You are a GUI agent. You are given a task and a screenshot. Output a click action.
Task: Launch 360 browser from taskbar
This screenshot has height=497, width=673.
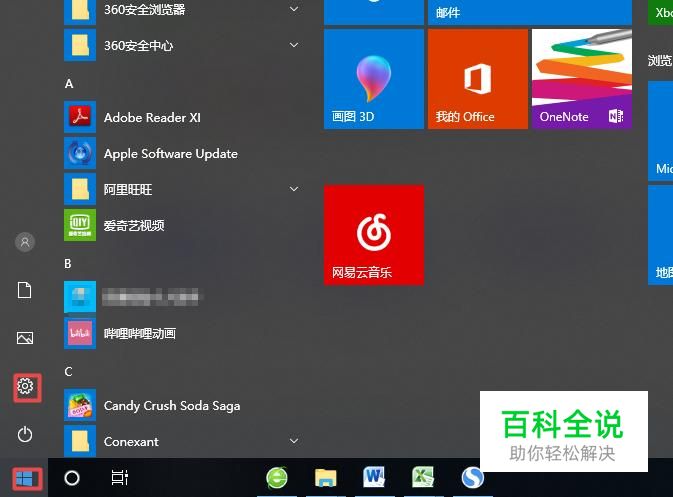[277, 477]
